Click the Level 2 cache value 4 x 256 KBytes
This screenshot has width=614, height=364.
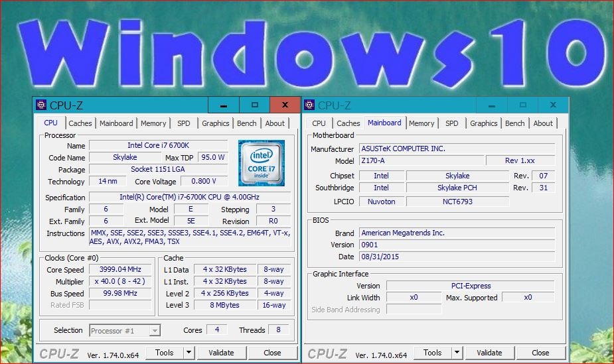tap(225, 293)
